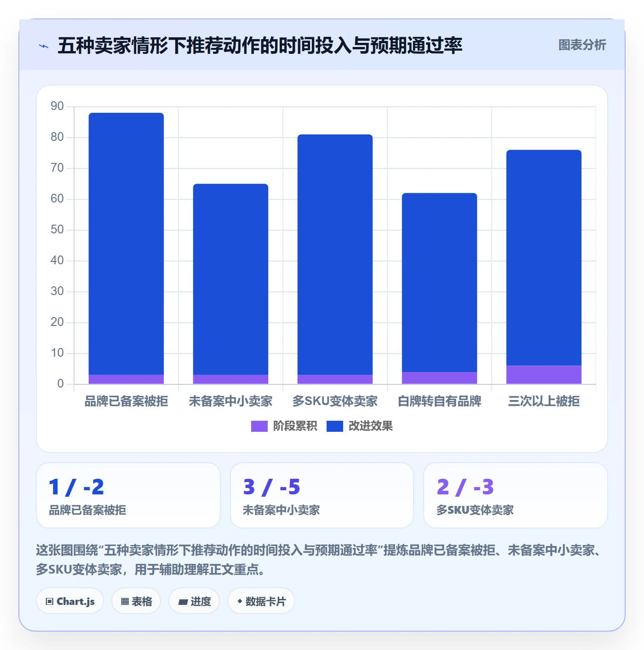
Task: Select the 进度 tag chip
Action: click(x=194, y=601)
